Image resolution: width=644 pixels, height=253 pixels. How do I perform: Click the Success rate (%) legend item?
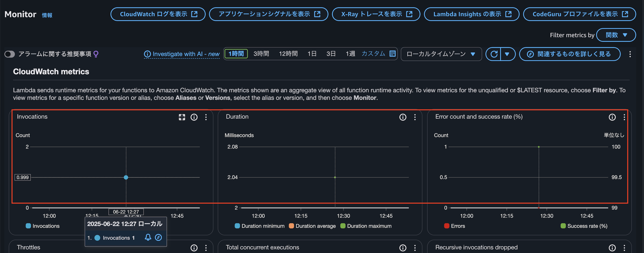click(x=584, y=226)
